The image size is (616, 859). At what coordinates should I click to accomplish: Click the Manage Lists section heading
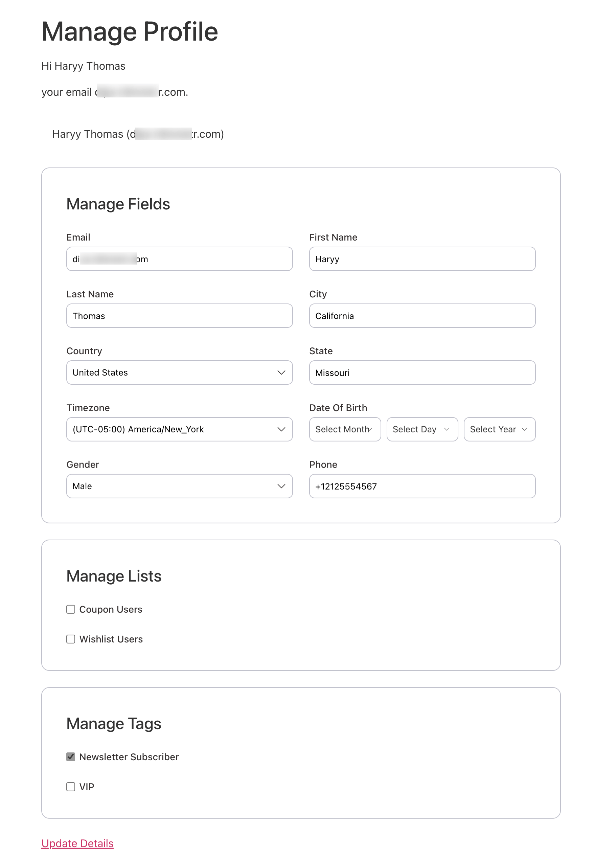click(114, 576)
